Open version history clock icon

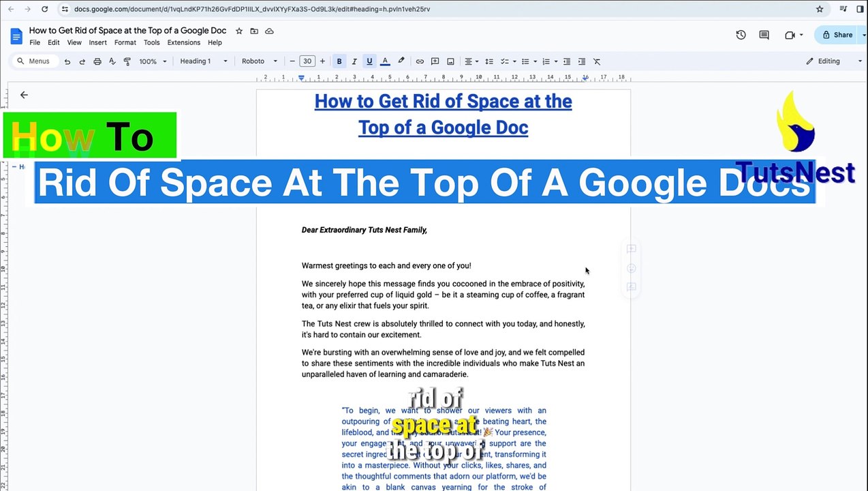coord(741,35)
